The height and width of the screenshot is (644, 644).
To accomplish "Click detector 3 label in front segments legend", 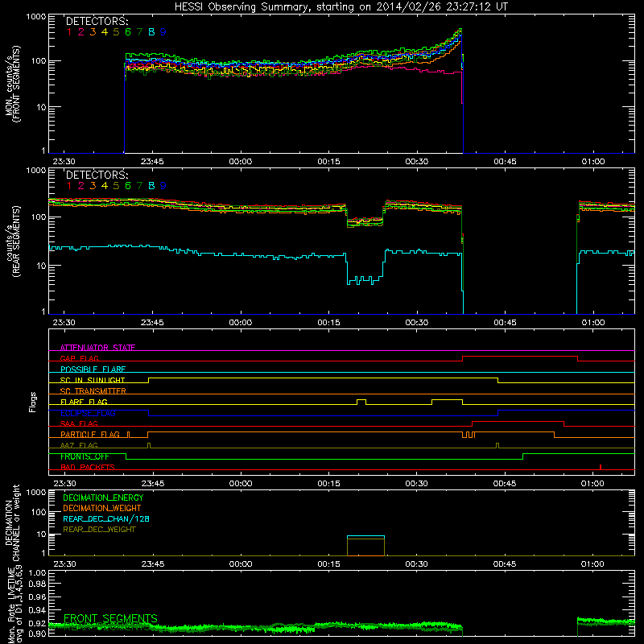I will click(x=93, y=32).
